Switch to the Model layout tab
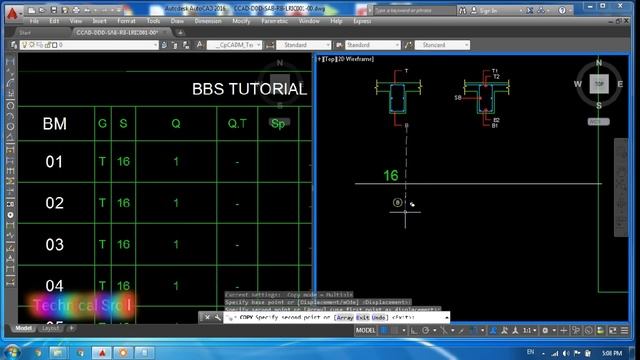 coord(23,328)
